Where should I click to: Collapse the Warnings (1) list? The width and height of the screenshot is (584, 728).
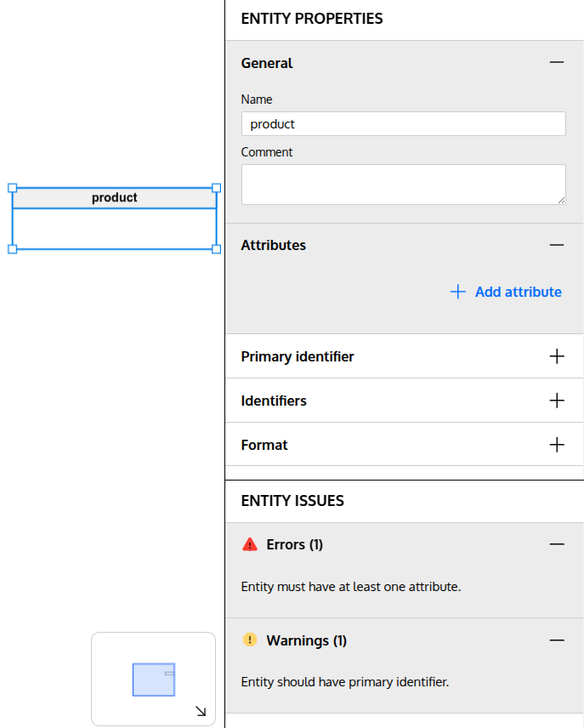click(x=557, y=640)
